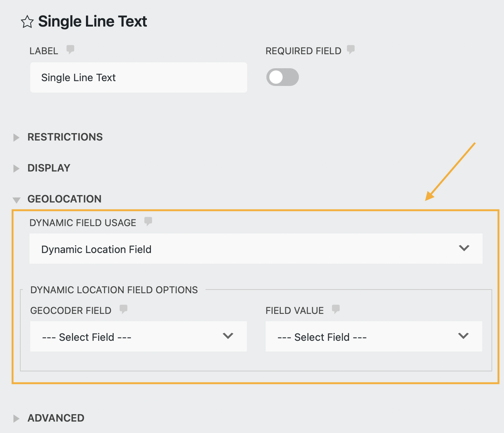The height and width of the screenshot is (433, 504).
Task: Click the Single Line Text heading
Action: point(92,21)
